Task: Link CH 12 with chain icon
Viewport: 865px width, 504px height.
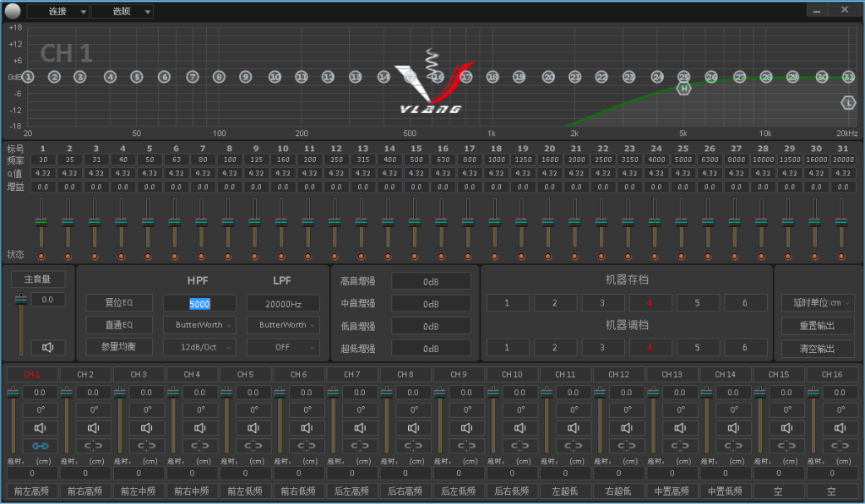Action: click(x=627, y=446)
